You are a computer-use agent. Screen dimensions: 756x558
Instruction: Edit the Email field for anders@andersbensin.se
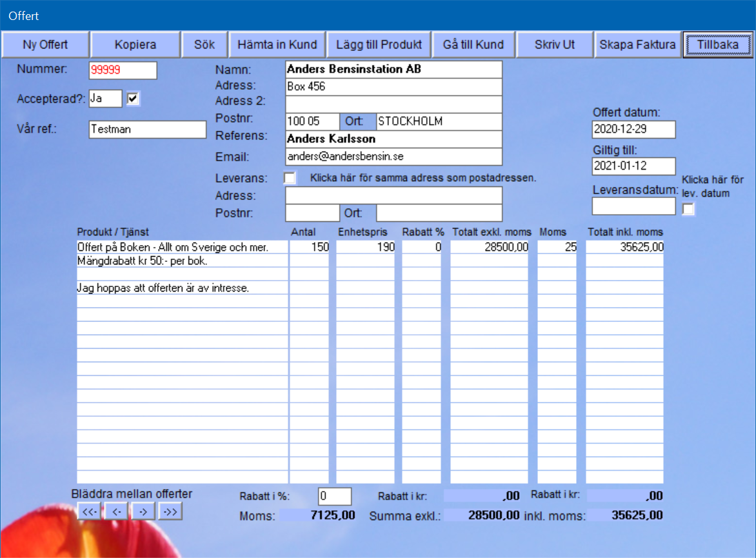click(393, 157)
